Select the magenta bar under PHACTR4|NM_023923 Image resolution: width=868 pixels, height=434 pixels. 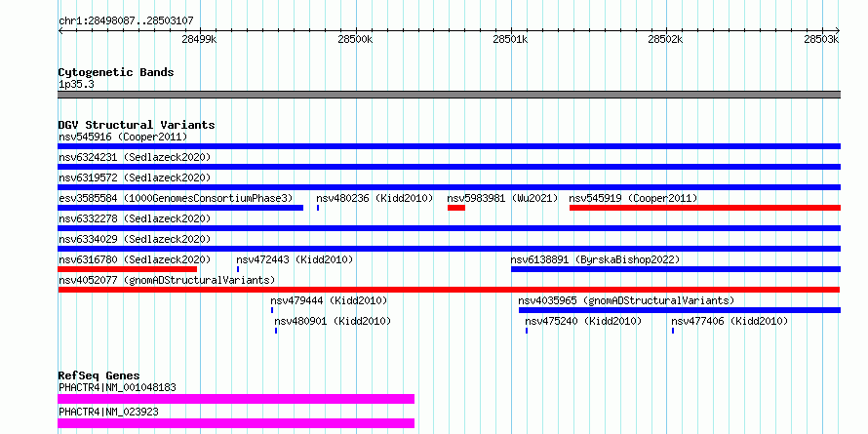click(236, 423)
